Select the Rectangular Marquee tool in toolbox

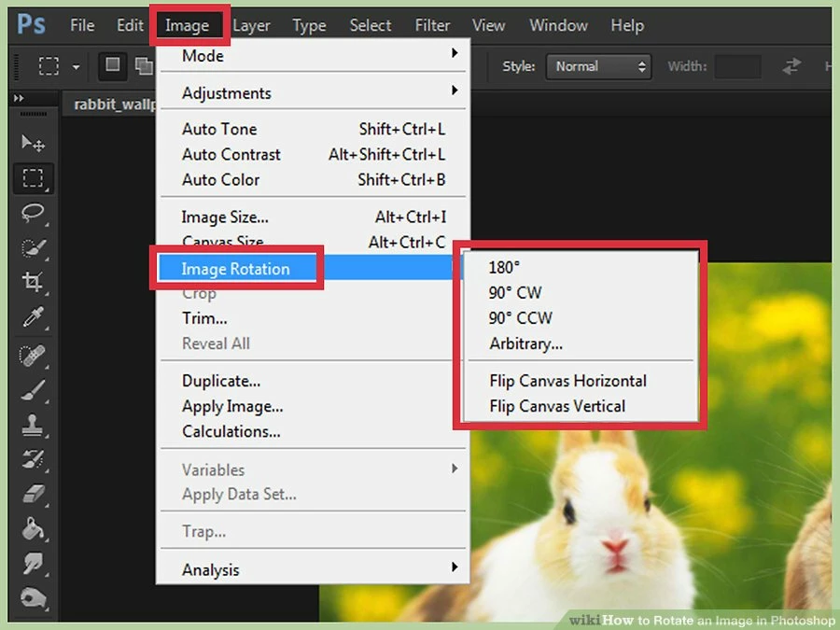(34, 178)
